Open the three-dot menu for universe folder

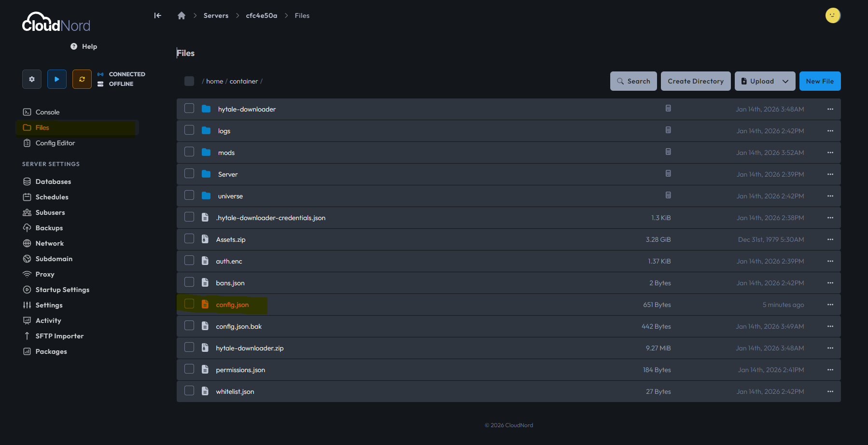830,196
